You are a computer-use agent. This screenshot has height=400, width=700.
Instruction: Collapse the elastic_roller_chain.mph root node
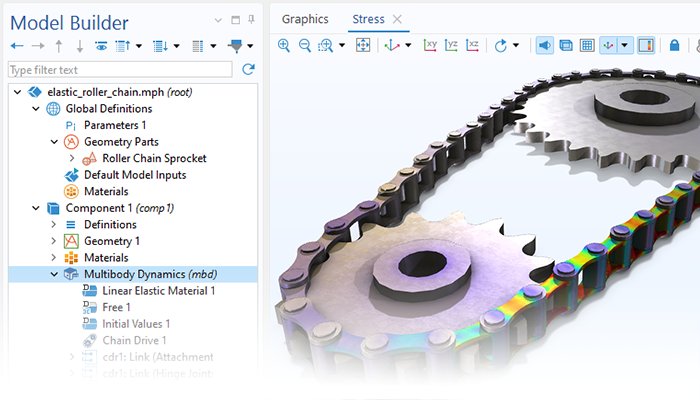pyautogui.click(x=17, y=92)
